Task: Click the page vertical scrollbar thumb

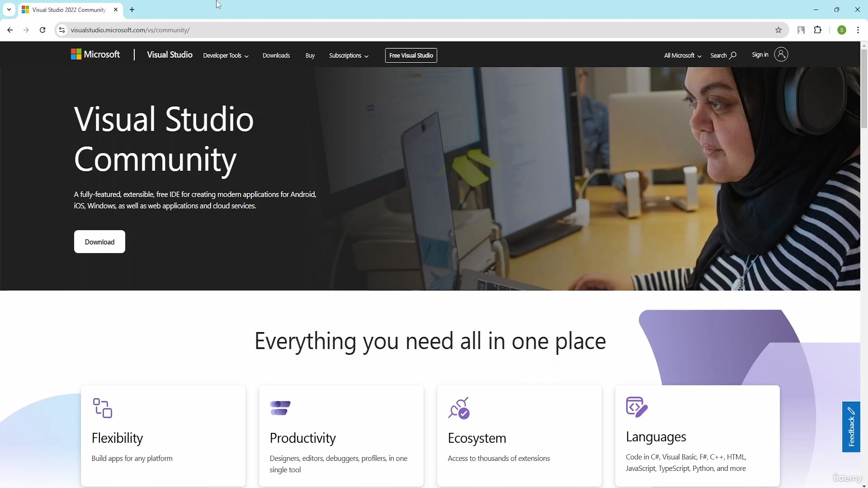Action: [864, 88]
